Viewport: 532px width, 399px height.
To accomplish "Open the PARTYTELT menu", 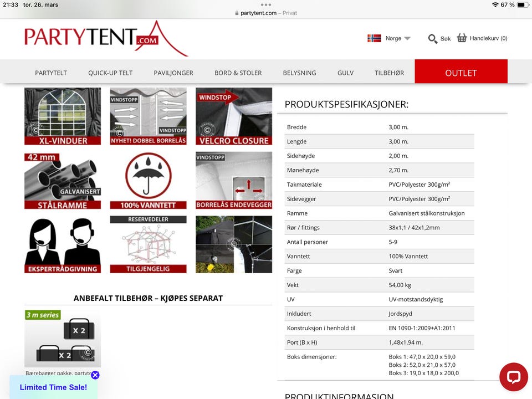I will 51,73.
